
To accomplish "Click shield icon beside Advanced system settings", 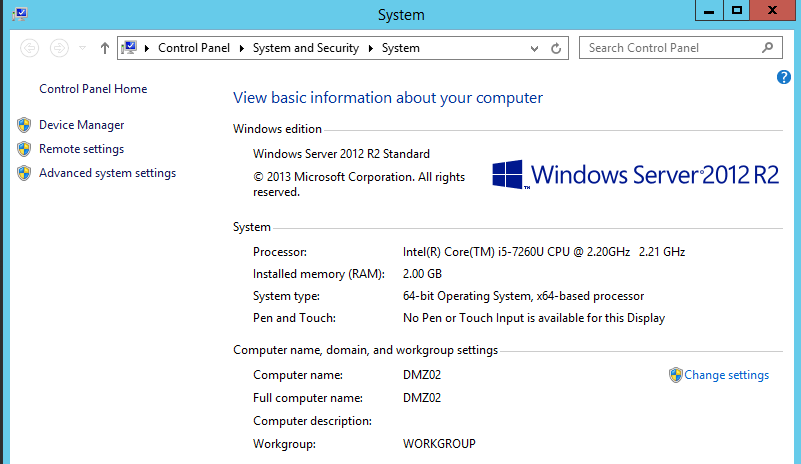I will click(24, 173).
